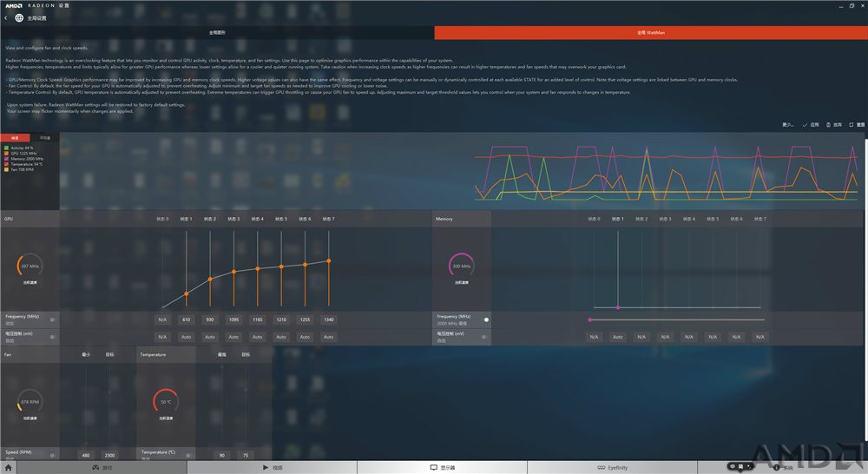The image size is (868, 474).
Task: Click the GPU state 6 frequency field 1255
Action: [305, 319]
